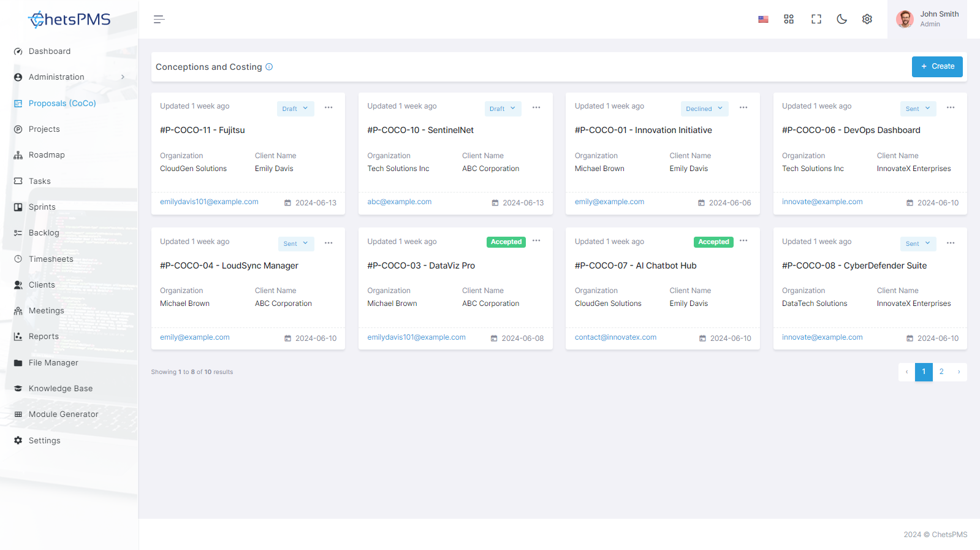This screenshot has height=550, width=980.
Task: Open the apps grid shortcut icon
Action: click(789, 20)
